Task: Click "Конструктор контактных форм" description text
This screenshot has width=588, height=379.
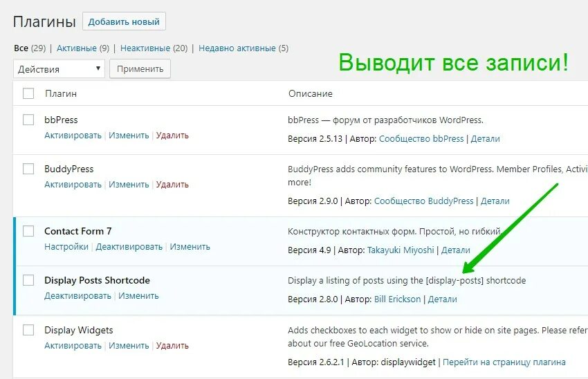Action: click(x=394, y=231)
